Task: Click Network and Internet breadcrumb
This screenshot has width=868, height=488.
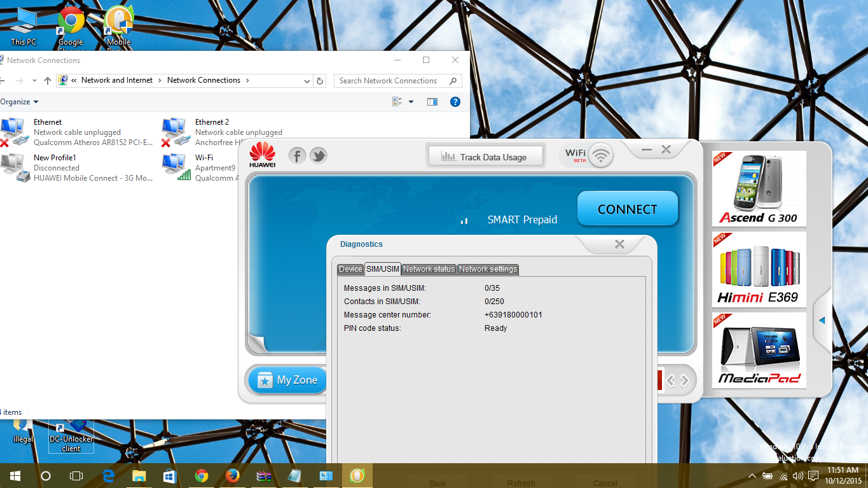Action: [x=117, y=80]
